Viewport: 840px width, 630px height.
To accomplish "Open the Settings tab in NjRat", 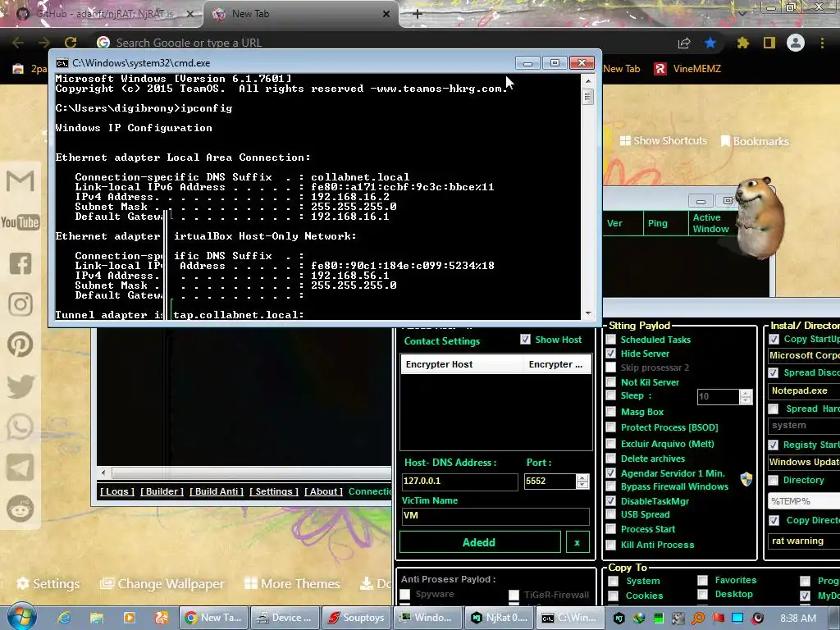I will 274,491.
